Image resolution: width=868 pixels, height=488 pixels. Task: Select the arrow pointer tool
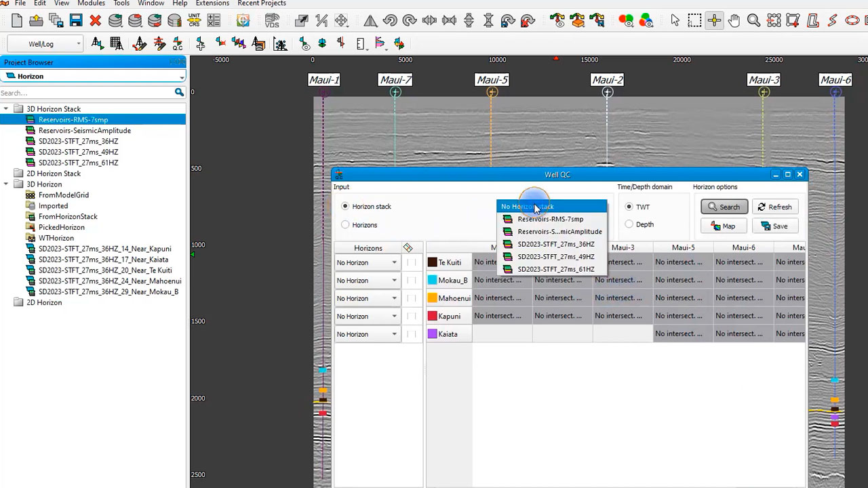pyautogui.click(x=675, y=21)
